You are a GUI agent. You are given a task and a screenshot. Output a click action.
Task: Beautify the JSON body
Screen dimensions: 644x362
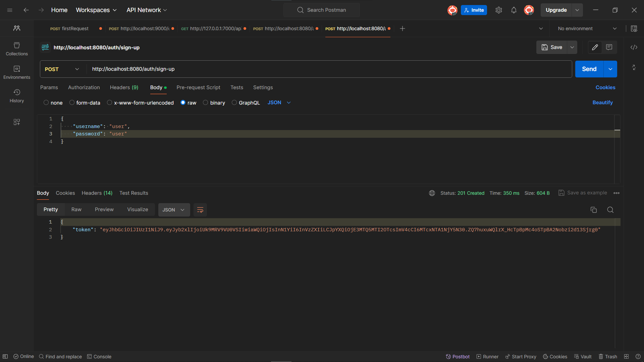(x=603, y=103)
